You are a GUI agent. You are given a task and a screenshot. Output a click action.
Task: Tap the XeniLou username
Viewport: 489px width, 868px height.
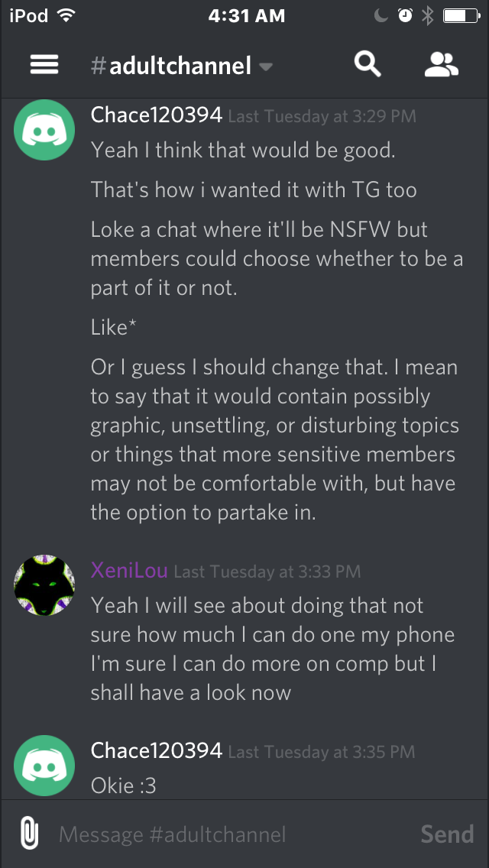pyautogui.click(x=129, y=570)
